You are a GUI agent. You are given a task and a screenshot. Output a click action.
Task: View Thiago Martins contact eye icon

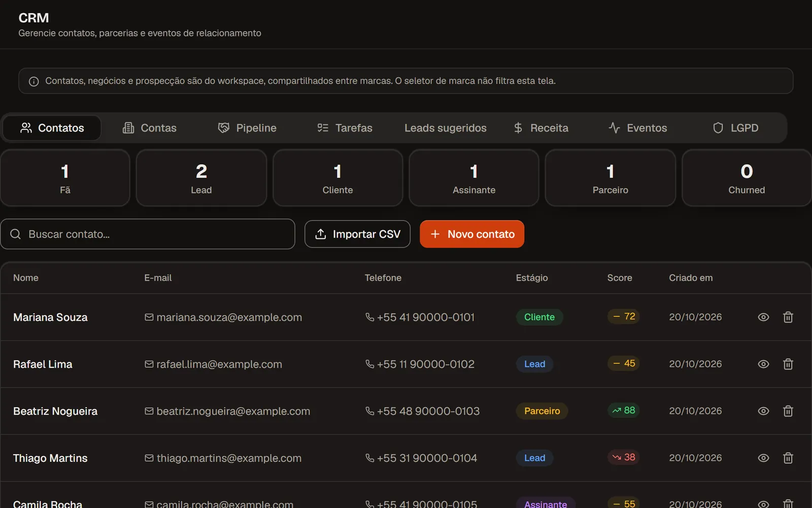[763, 458]
